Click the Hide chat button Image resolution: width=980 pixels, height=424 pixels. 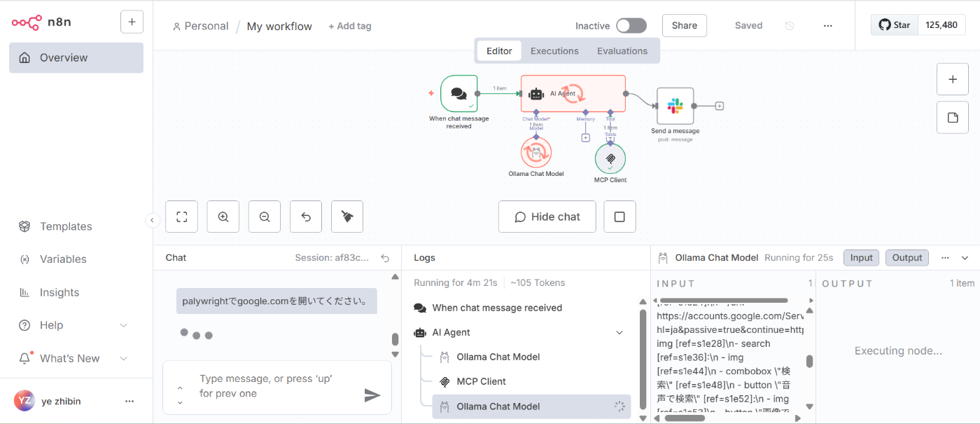point(547,217)
